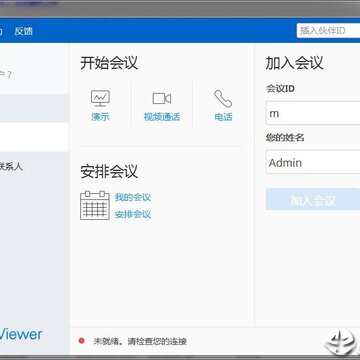Click the 开始会议 heading
Image resolution: width=360 pixels, height=360 pixels.
[x=109, y=63]
